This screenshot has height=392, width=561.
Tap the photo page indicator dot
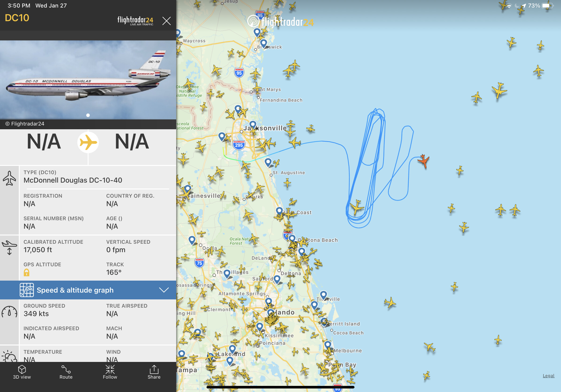point(88,115)
